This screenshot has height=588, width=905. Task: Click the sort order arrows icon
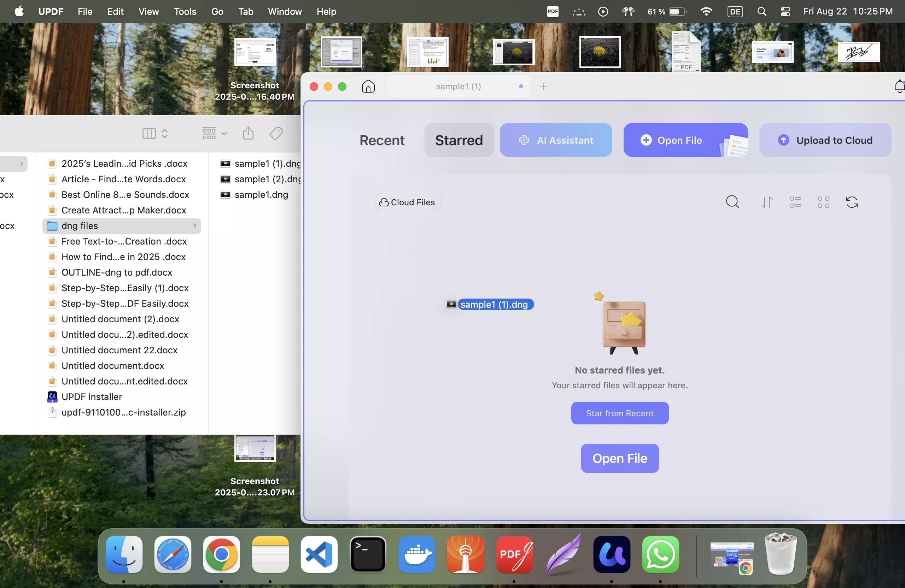click(767, 202)
